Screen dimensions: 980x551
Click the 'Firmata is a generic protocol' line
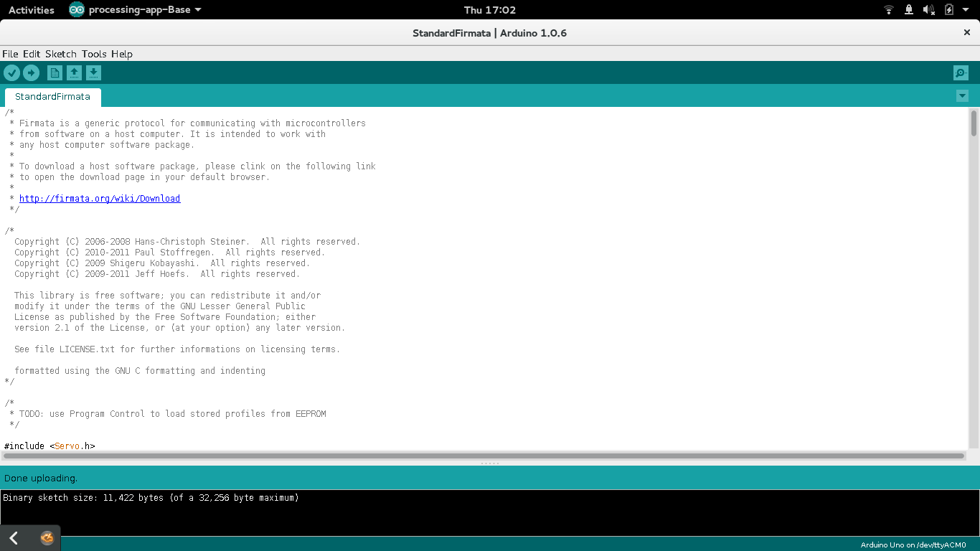[x=187, y=123]
